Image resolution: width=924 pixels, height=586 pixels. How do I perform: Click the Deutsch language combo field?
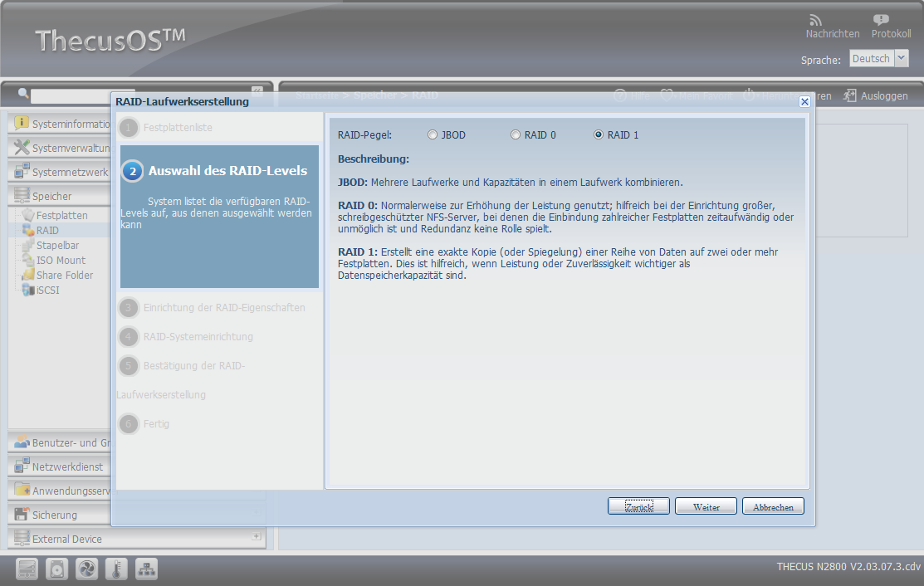pos(872,58)
